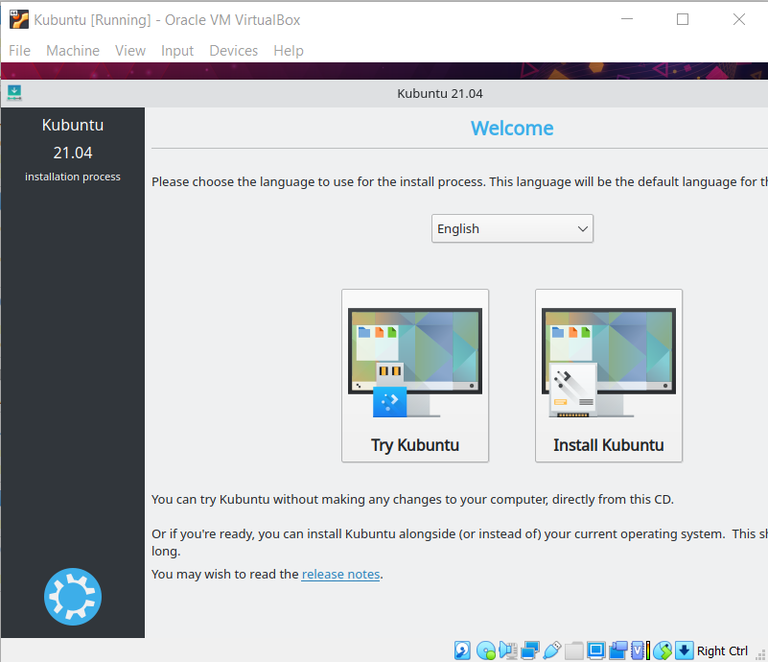Click the Try Kubuntu button
This screenshot has width=768, height=662.
click(x=415, y=376)
